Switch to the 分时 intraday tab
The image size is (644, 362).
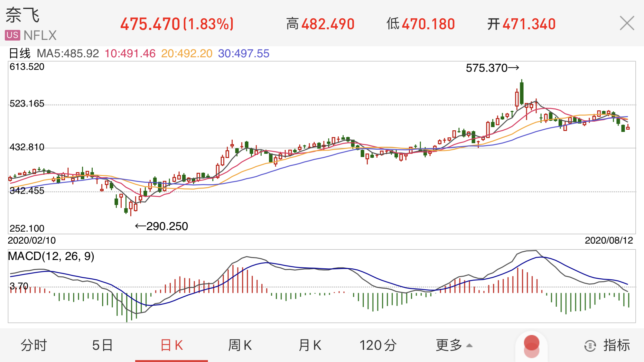point(34,345)
